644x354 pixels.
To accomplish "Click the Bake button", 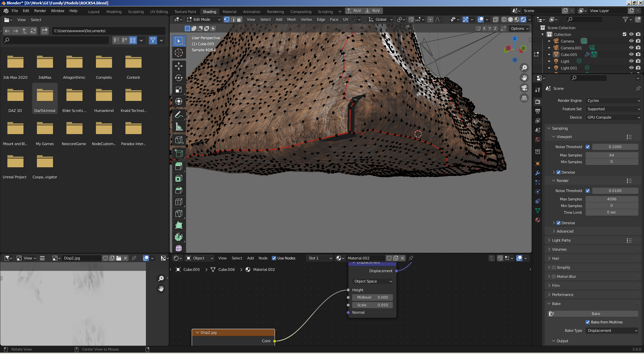I will (596, 314).
